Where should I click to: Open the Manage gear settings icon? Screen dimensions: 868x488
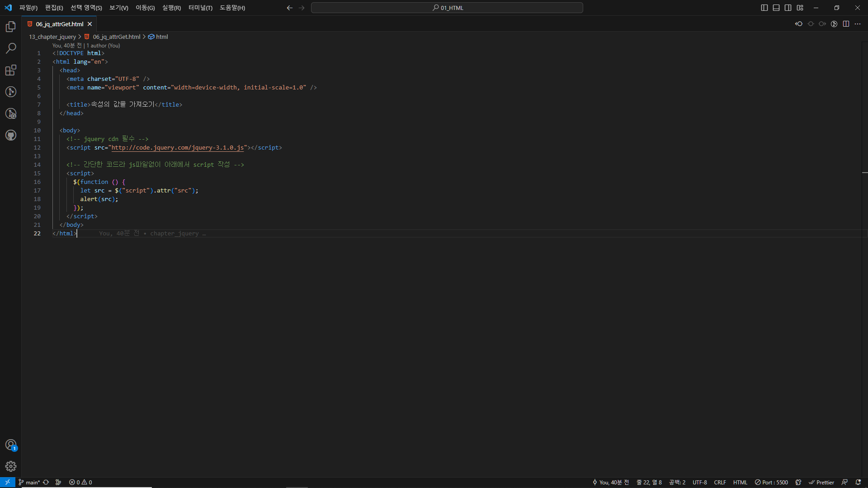pos(11,466)
